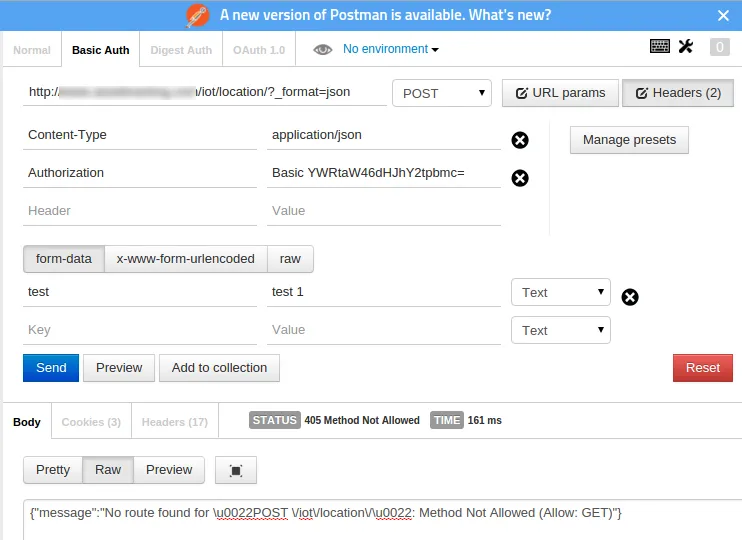Click the 0 counter badge
The width and height of the screenshot is (742, 540).
point(719,47)
